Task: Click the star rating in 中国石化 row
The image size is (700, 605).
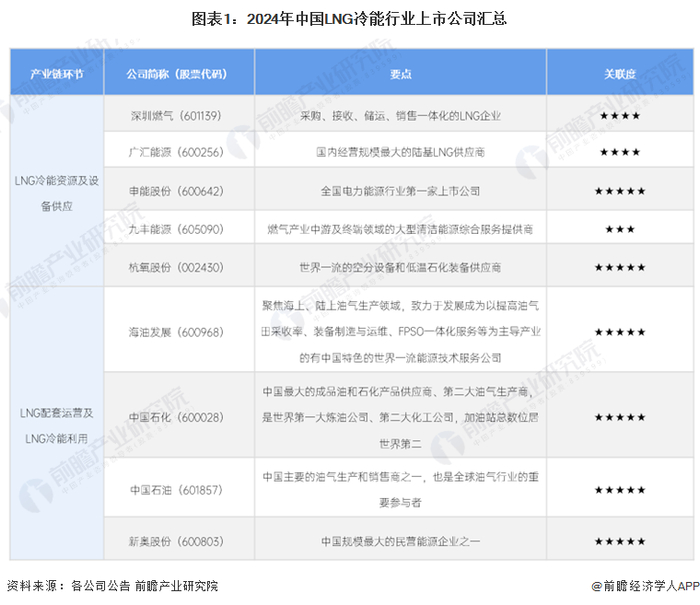Action: point(620,417)
